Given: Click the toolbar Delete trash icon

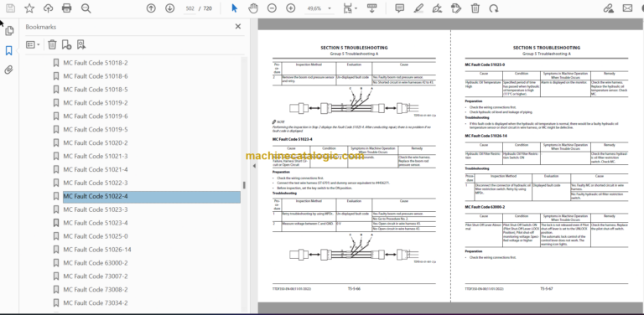Looking at the screenshot, I should (x=475, y=8).
